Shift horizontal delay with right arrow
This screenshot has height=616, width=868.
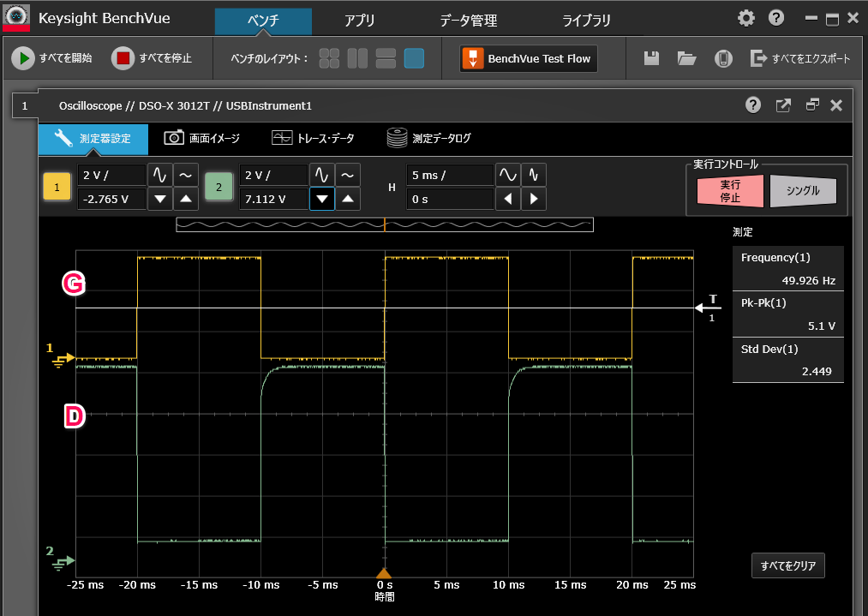pos(534,200)
